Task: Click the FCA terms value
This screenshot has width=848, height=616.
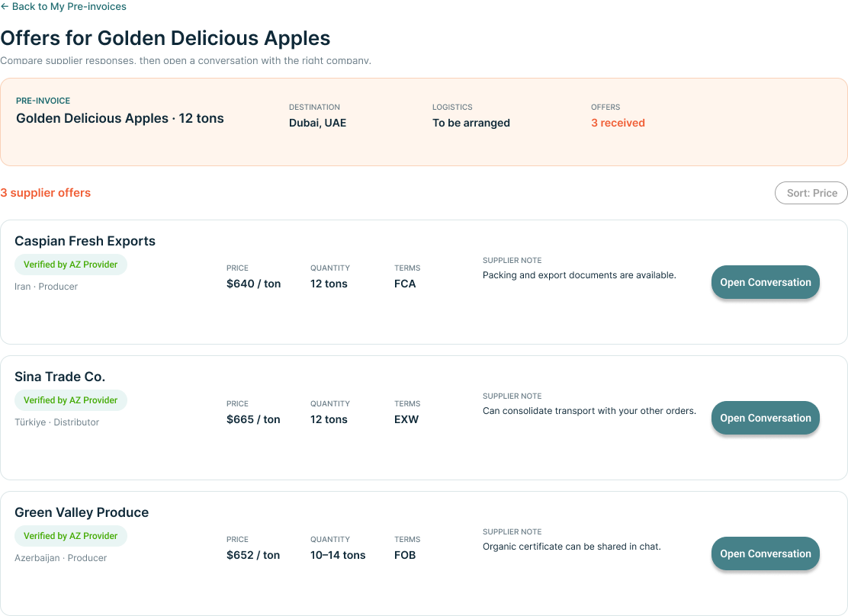Action: 405,284
